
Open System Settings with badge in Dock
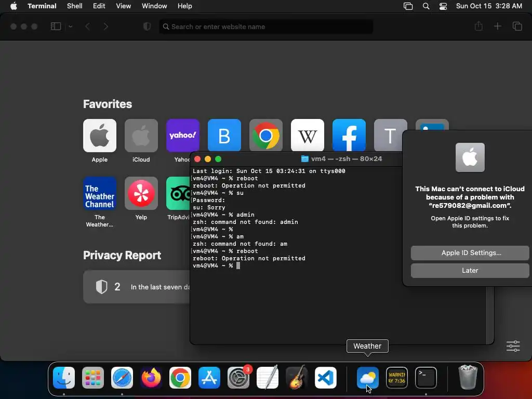click(238, 378)
